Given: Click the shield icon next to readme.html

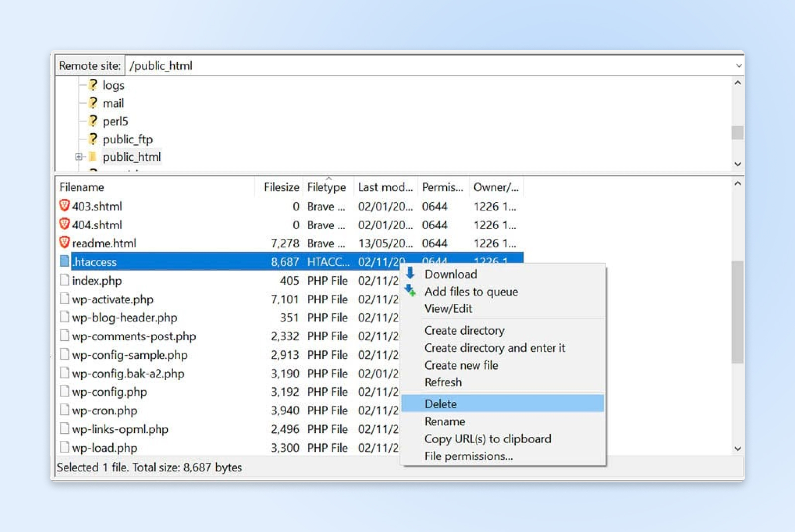Looking at the screenshot, I should (x=64, y=243).
